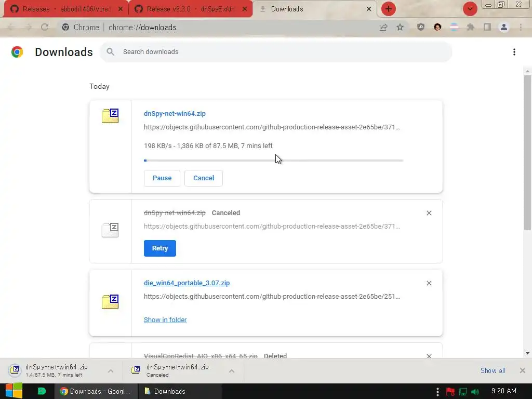
Task: Click the active dnSpy zip file icon
Action: (x=110, y=116)
